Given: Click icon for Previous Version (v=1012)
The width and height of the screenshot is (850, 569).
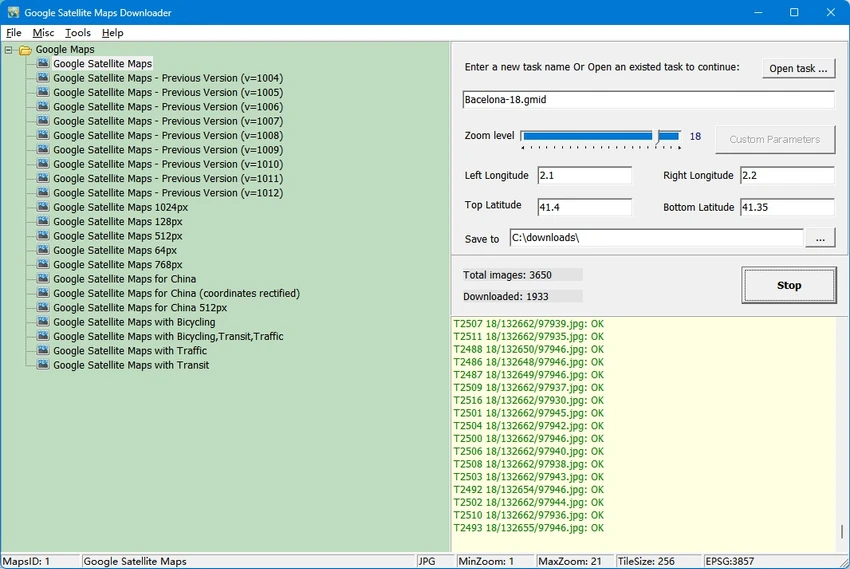Looking at the screenshot, I should click(43, 193).
